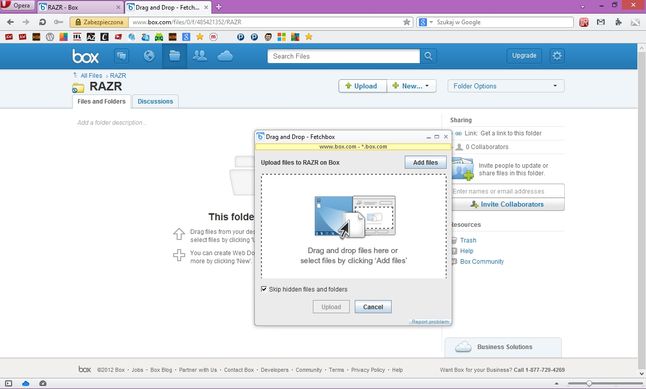646x389 pixels.
Task: Click the Google bookmark icon
Action: click(x=186, y=37)
